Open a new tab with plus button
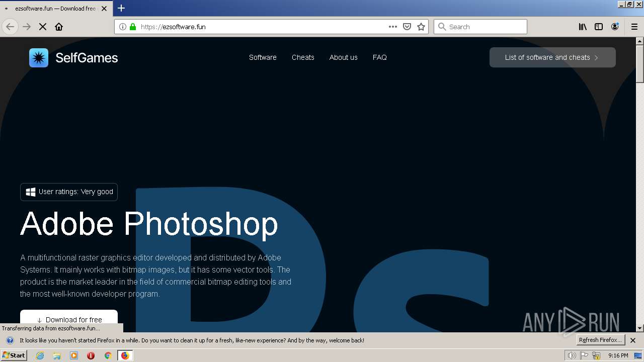This screenshot has height=362, width=644. [x=121, y=8]
